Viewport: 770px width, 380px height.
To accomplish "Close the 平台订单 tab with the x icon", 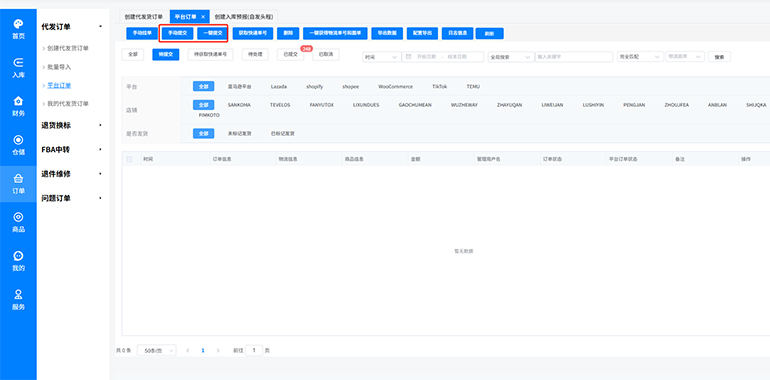I will [x=203, y=17].
